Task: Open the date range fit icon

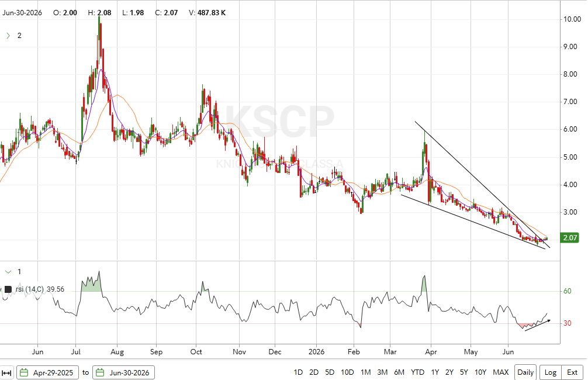Action: click(7, 373)
